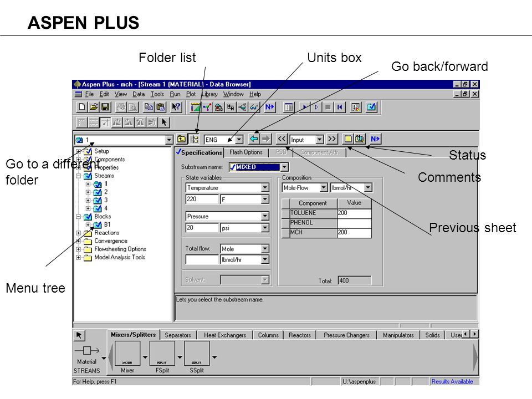Image resolution: width=532 pixels, height=399 pixels.
Task: Click the TOLUENE value cell 200
Action: 354,213
